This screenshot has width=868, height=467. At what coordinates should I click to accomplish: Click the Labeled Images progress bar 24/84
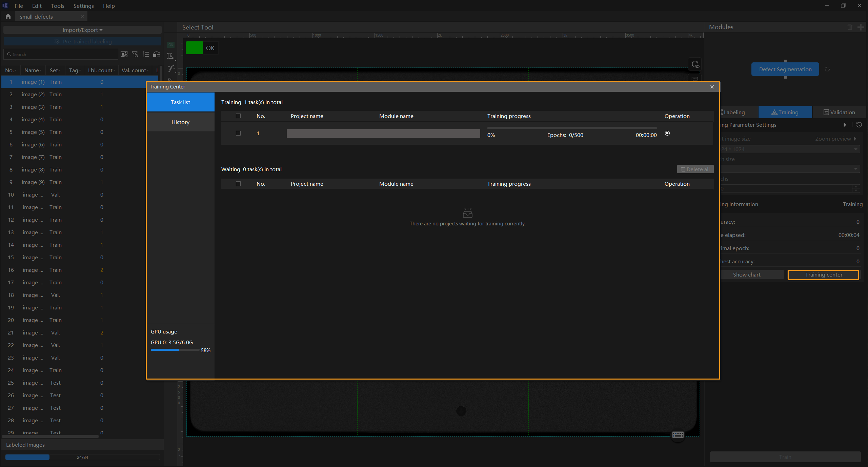pyautogui.click(x=82, y=457)
